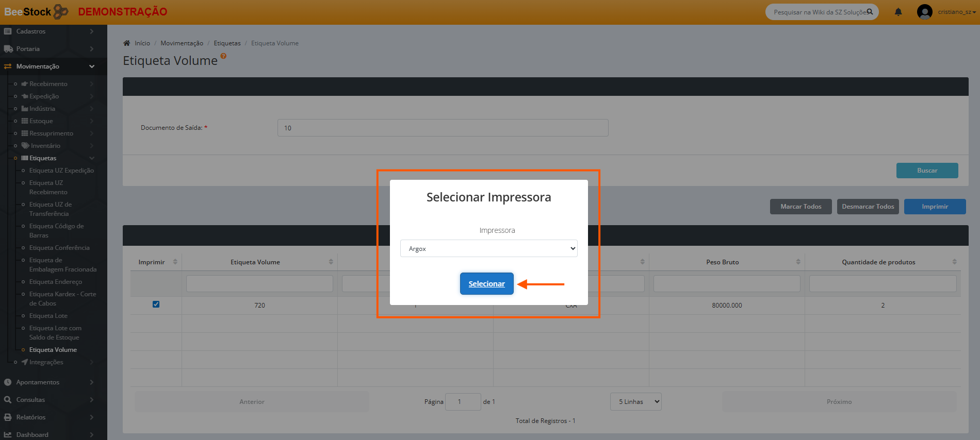This screenshot has width=980, height=440.
Task: Click the Apontamentos clock icon in sidebar
Action: [8, 382]
